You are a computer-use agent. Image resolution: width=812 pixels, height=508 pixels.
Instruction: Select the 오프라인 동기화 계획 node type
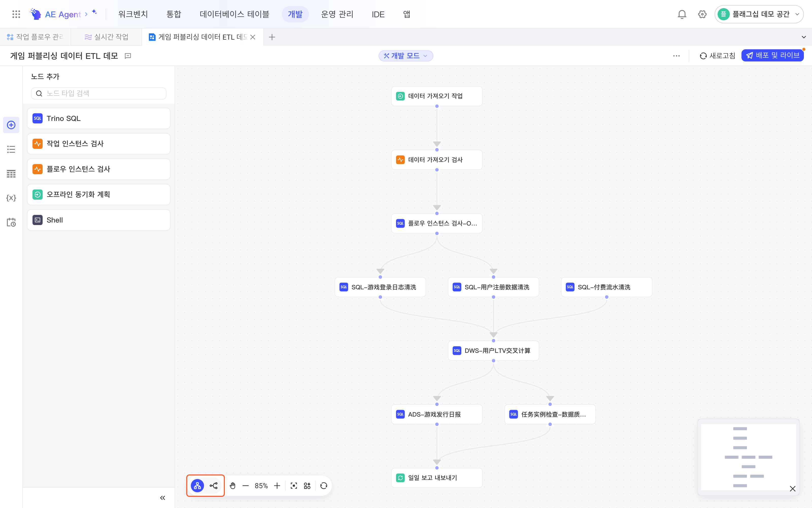point(99,195)
